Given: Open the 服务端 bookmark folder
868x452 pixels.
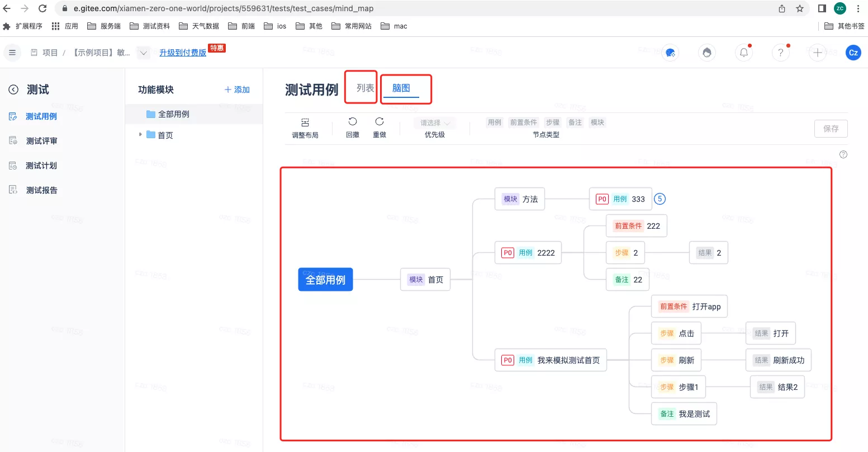Looking at the screenshot, I should pos(104,26).
